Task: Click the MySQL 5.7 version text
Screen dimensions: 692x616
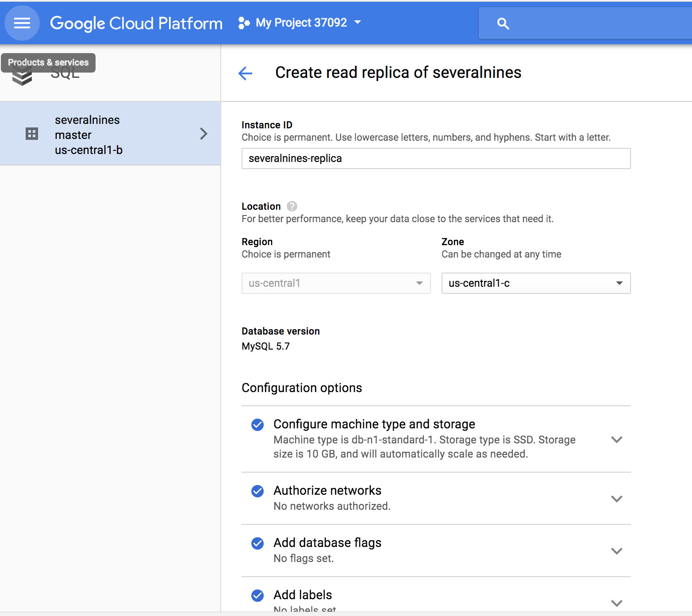Action: (x=265, y=346)
